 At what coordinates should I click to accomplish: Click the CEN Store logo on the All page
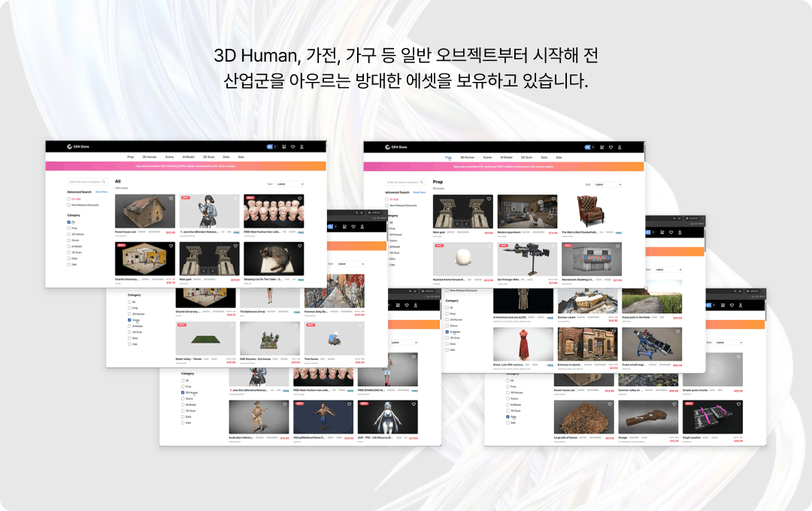[x=77, y=147]
